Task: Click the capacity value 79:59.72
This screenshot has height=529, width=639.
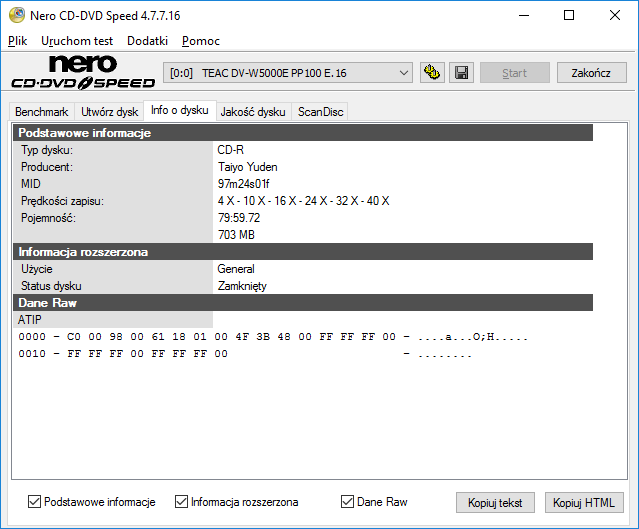Action: (239, 218)
